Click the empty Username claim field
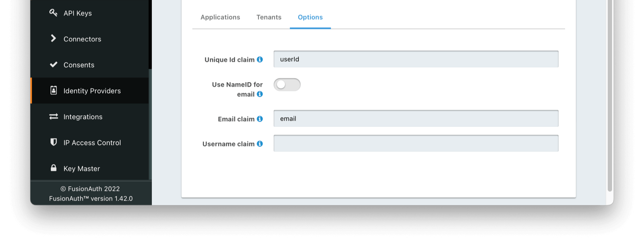 pyautogui.click(x=416, y=143)
